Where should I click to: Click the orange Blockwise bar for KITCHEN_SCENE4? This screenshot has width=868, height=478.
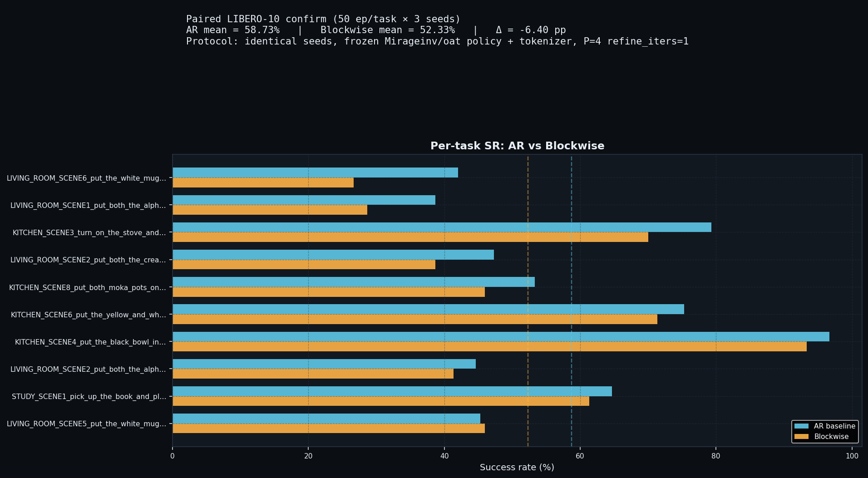tap(489, 346)
